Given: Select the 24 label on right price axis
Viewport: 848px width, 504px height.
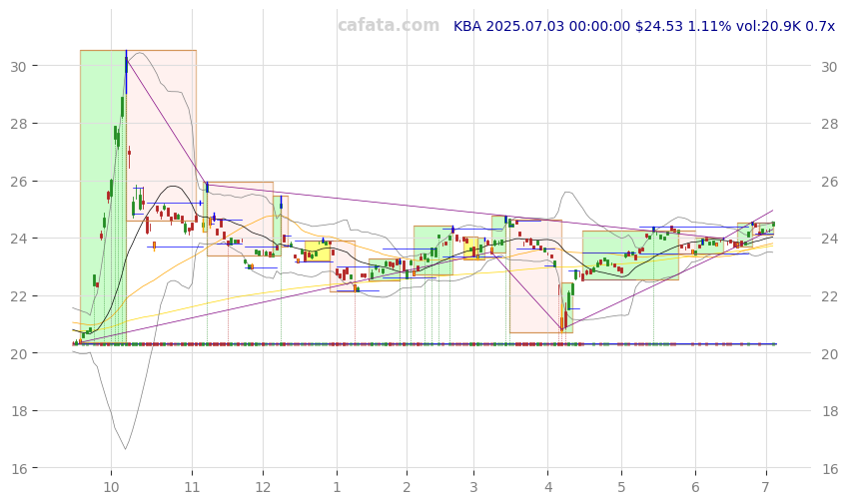Looking at the screenshot, I should [x=830, y=239].
